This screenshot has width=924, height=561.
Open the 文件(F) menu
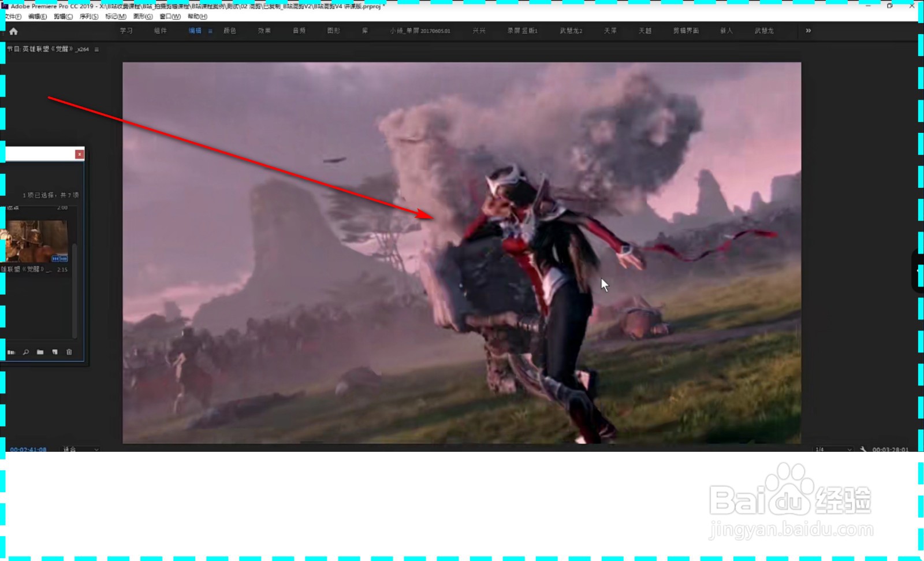coord(13,16)
